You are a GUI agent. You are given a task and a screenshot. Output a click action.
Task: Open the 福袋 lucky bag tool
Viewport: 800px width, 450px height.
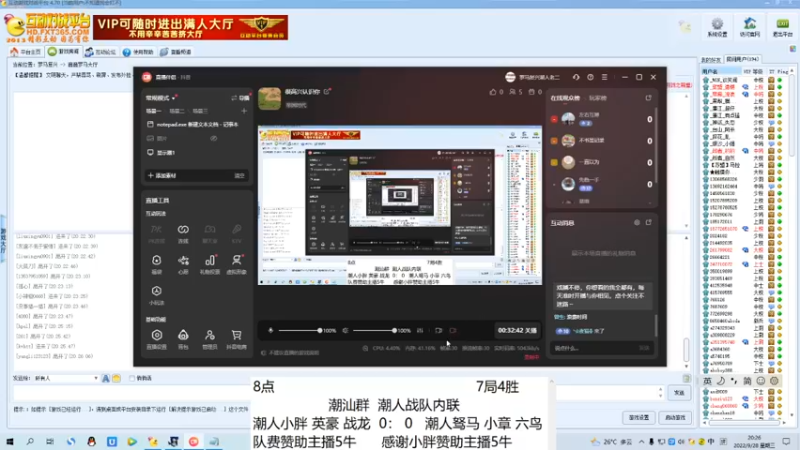[x=157, y=264]
